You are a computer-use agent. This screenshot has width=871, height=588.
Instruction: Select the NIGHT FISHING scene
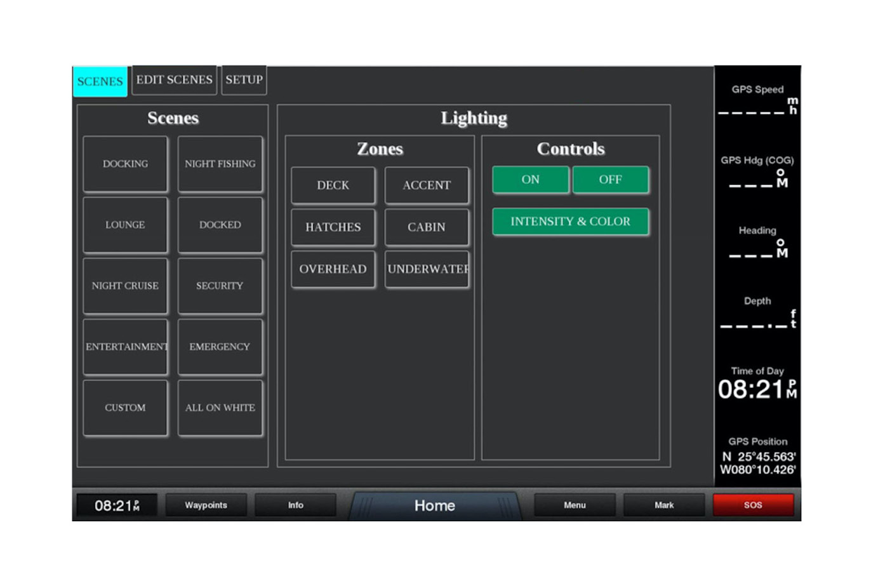[x=220, y=163]
